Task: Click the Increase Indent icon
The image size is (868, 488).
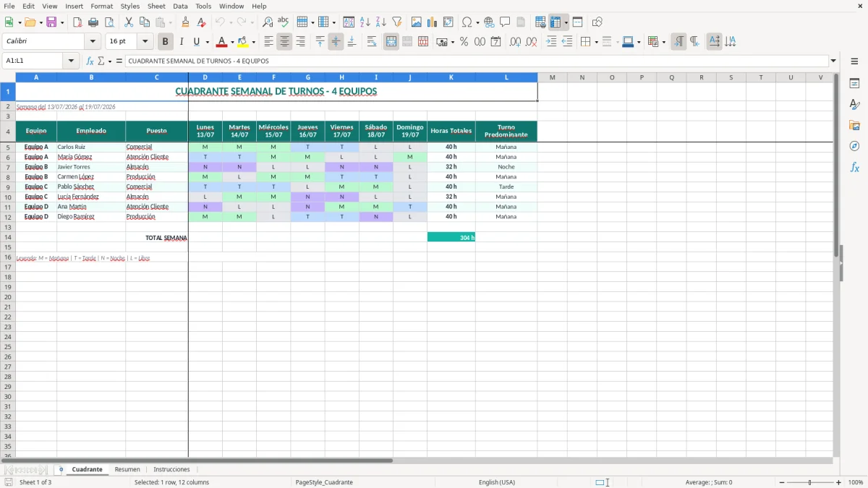Action: tap(551, 42)
